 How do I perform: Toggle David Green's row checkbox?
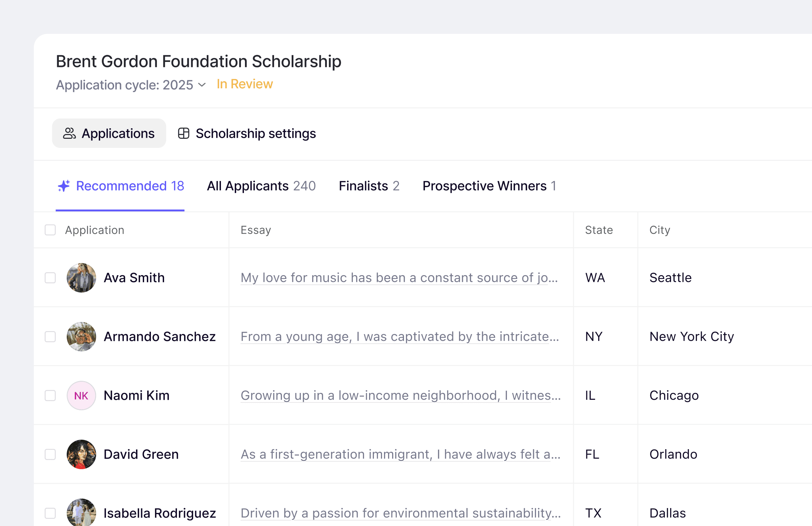tap(50, 454)
